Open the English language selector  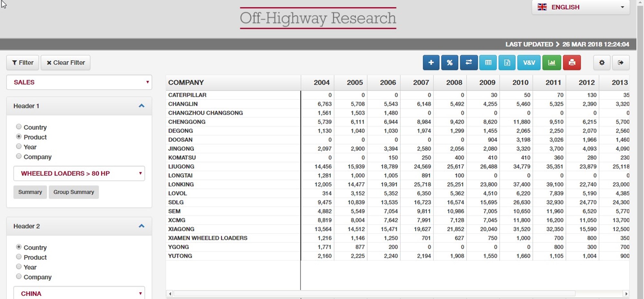(581, 7)
